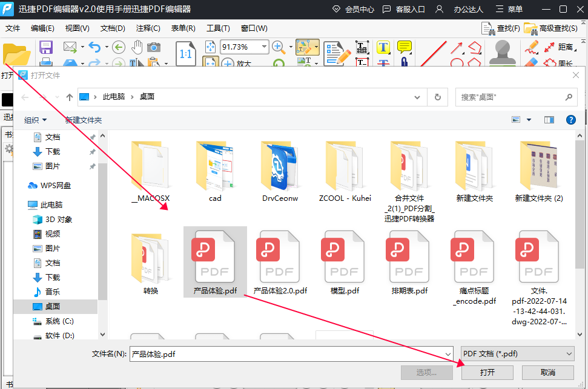Viewport: 588px width, 389px height.
Task: Select the Snapshot camera tool
Action: pyautogui.click(x=154, y=47)
